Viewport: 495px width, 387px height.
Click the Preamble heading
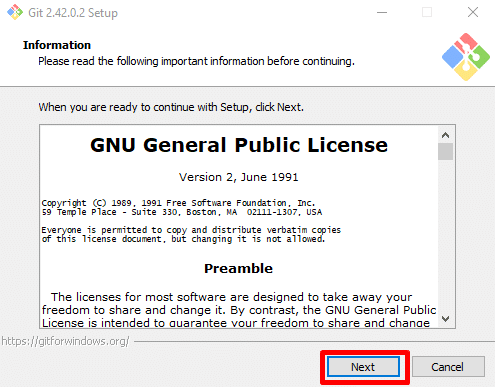tap(239, 268)
